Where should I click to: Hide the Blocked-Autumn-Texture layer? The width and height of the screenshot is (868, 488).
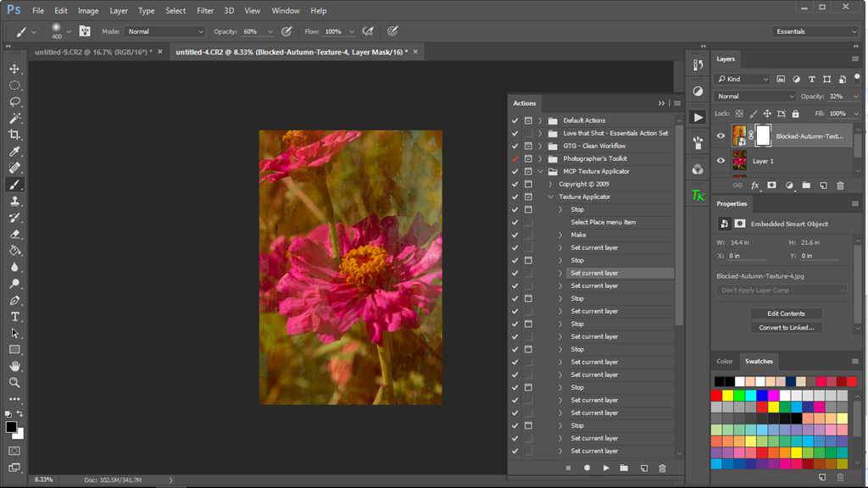tap(721, 136)
